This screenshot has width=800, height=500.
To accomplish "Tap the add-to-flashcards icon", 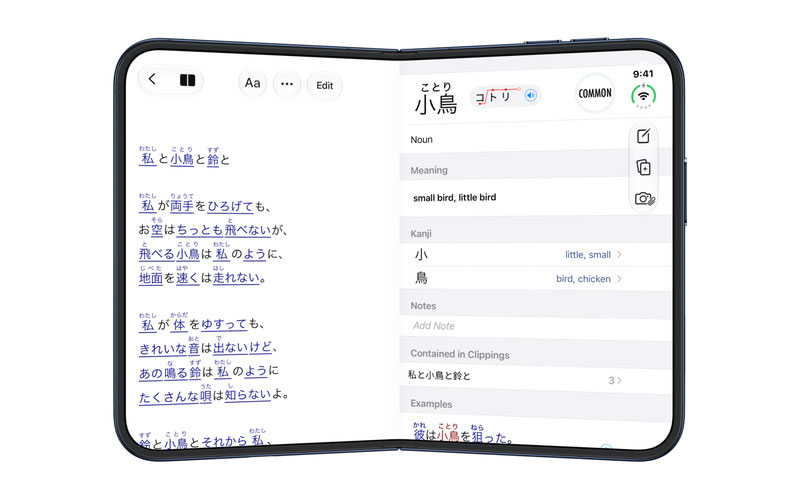I will click(643, 167).
